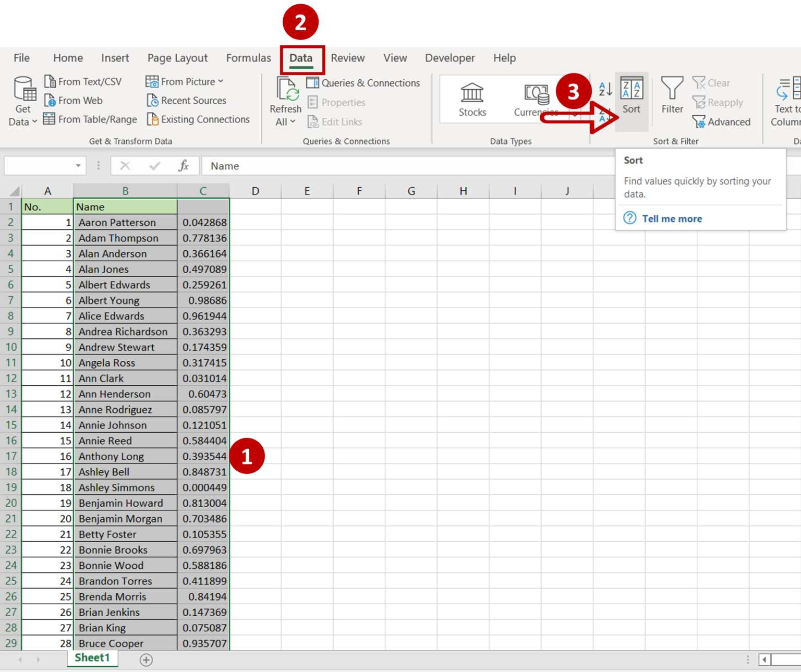The image size is (801, 672).
Task: Click the Select All corner triangle
Action: [x=14, y=191]
